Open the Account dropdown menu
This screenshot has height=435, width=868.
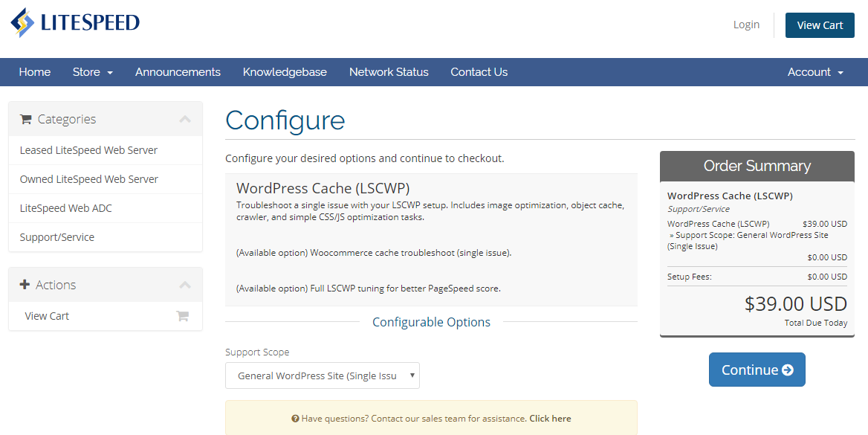[x=815, y=72]
